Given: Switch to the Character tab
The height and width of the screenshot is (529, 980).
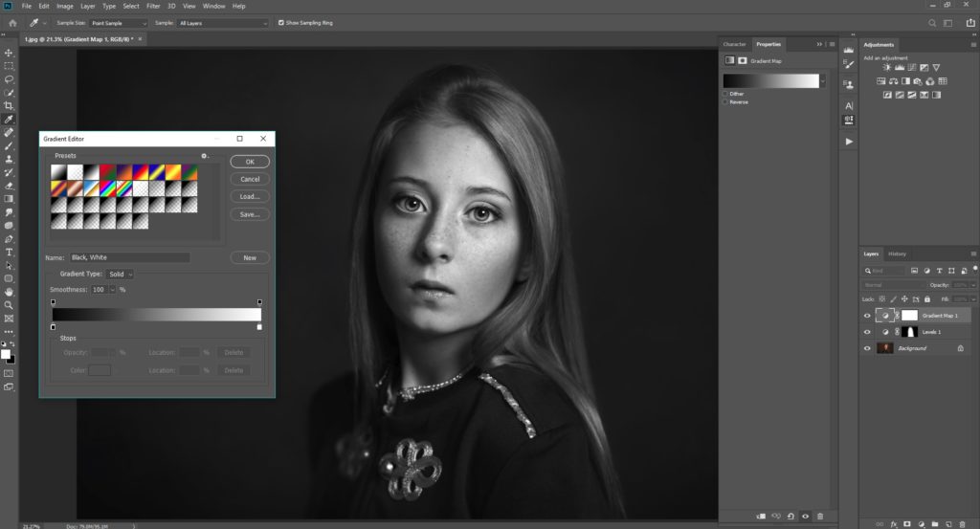Looking at the screenshot, I should click(x=734, y=44).
